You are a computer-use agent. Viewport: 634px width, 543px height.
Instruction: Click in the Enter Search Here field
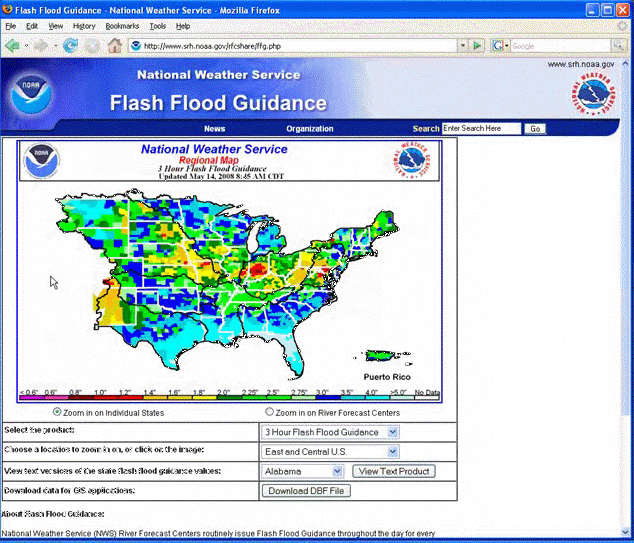(481, 129)
